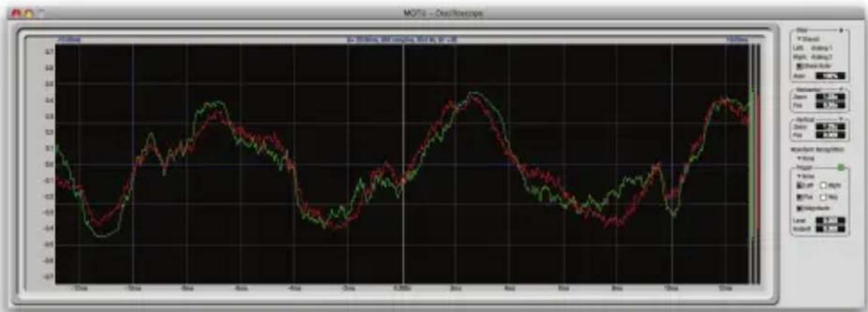Viewport: 868px width, 312px height.
Task: Click the 0.000s center time label
Action: click(x=402, y=289)
